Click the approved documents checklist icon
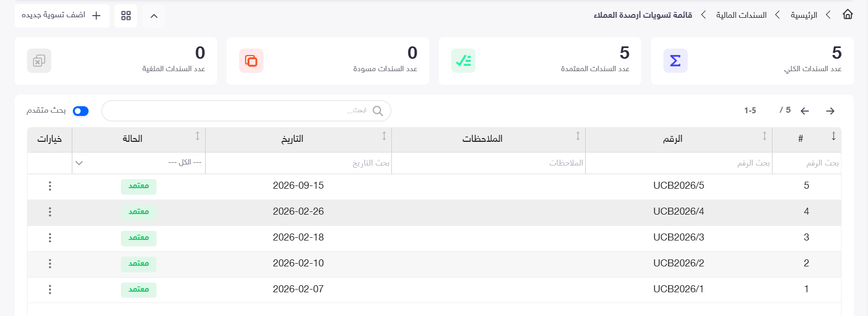Image resolution: width=868 pixels, height=316 pixels. point(463,61)
